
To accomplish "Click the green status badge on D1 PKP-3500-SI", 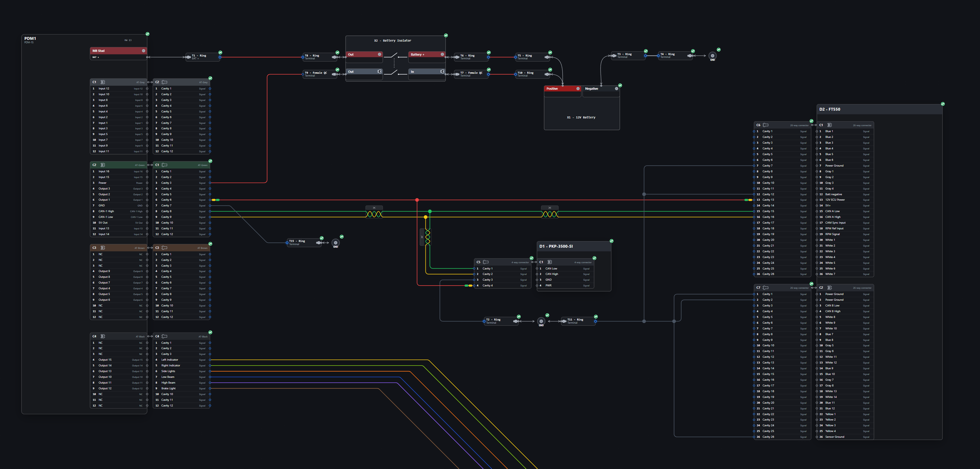I will [611, 241].
